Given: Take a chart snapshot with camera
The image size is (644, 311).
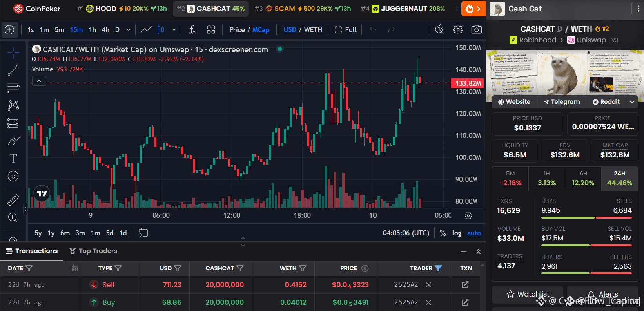Looking at the screenshot, I should (x=476, y=30).
